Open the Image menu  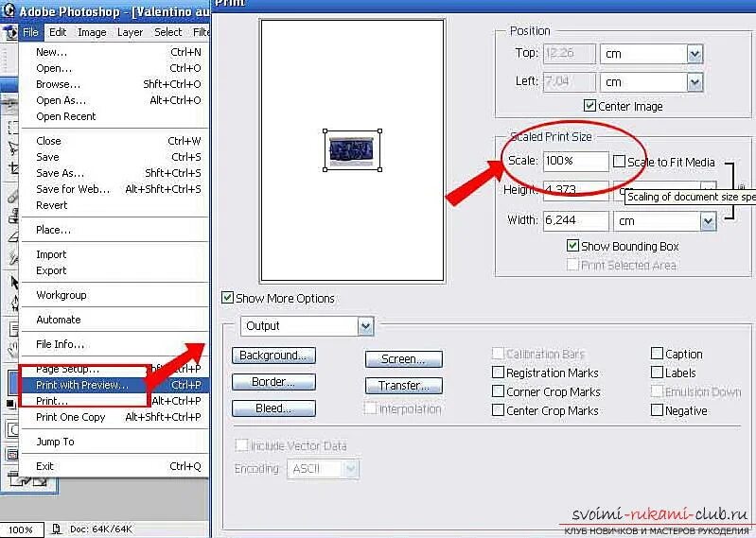pyautogui.click(x=92, y=32)
